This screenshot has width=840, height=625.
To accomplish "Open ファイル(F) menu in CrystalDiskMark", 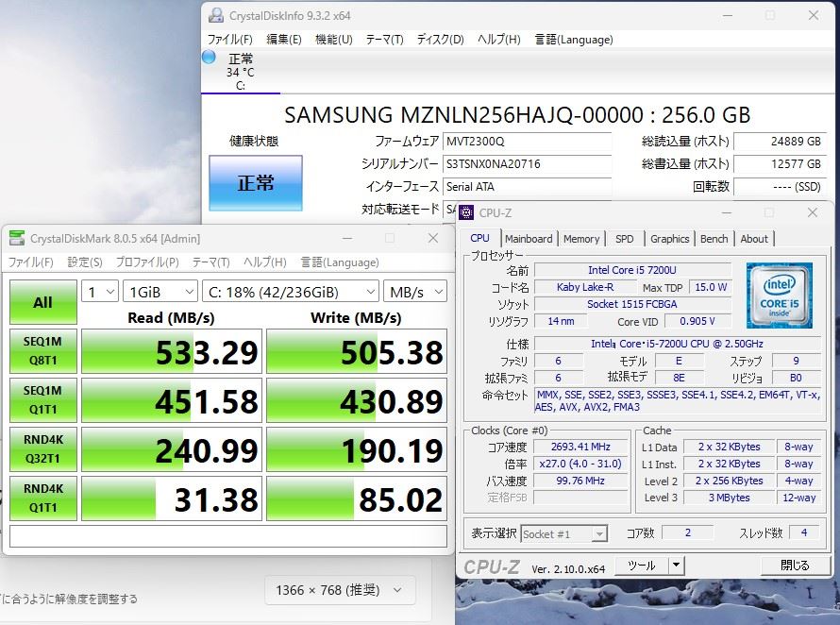I will pyautogui.click(x=30, y=262).
